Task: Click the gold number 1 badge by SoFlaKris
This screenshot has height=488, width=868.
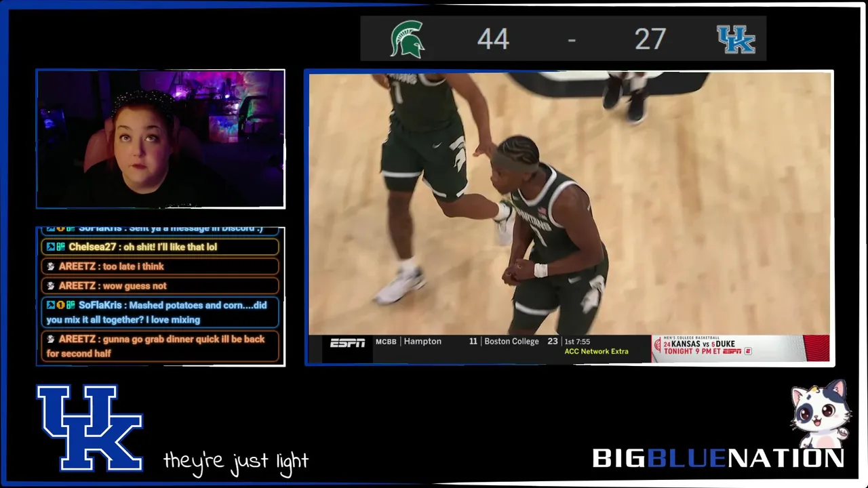Action: [x=60, y=305]
